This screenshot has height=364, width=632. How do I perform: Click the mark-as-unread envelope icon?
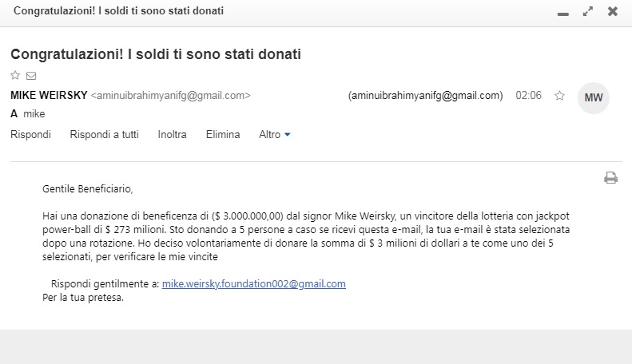point(31,75)
